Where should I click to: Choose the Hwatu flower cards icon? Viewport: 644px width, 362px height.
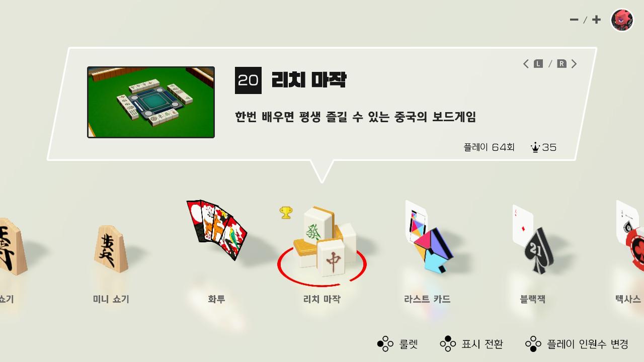217,229
